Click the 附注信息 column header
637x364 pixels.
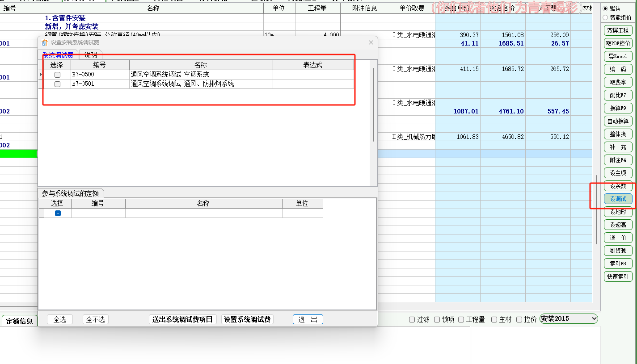(365, 8)
